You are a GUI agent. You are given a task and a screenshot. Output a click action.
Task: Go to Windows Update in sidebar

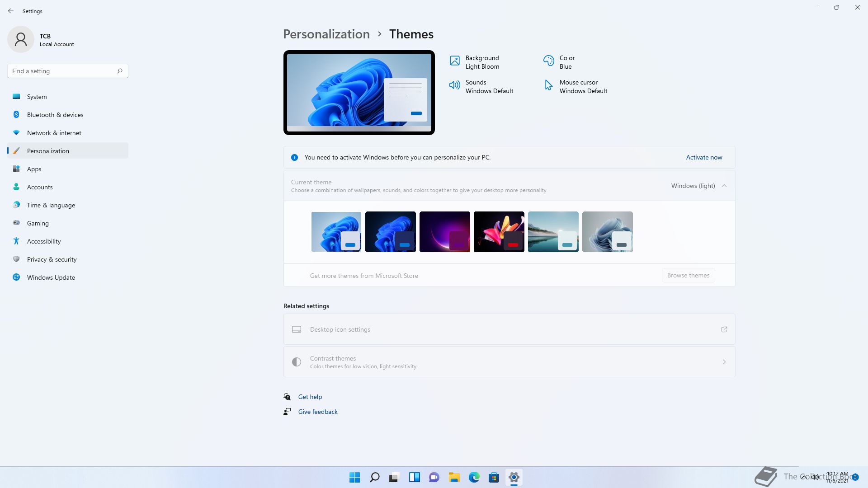pyautogui.click(x=51, y=277)
